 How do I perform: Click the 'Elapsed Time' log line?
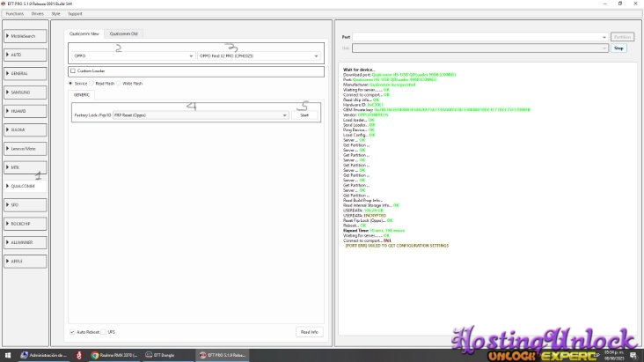374,231
